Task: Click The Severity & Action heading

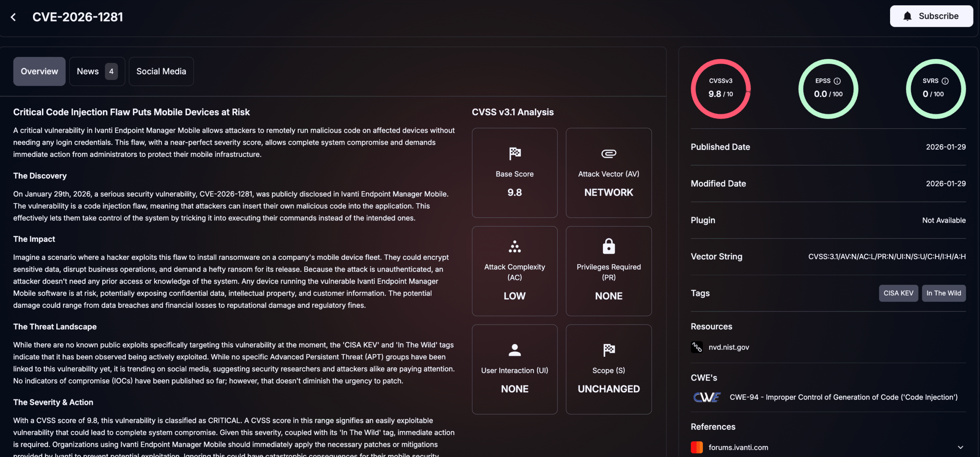Action: (53, 403)
